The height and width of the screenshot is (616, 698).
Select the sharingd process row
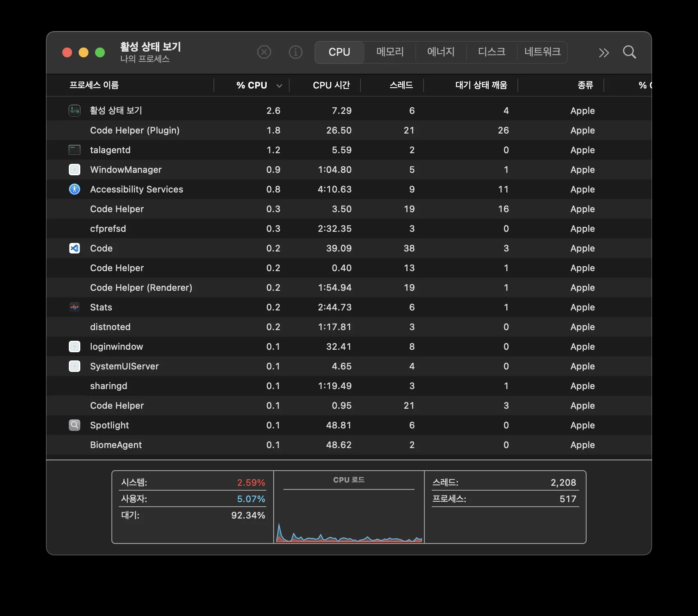(x=349, y=386)
